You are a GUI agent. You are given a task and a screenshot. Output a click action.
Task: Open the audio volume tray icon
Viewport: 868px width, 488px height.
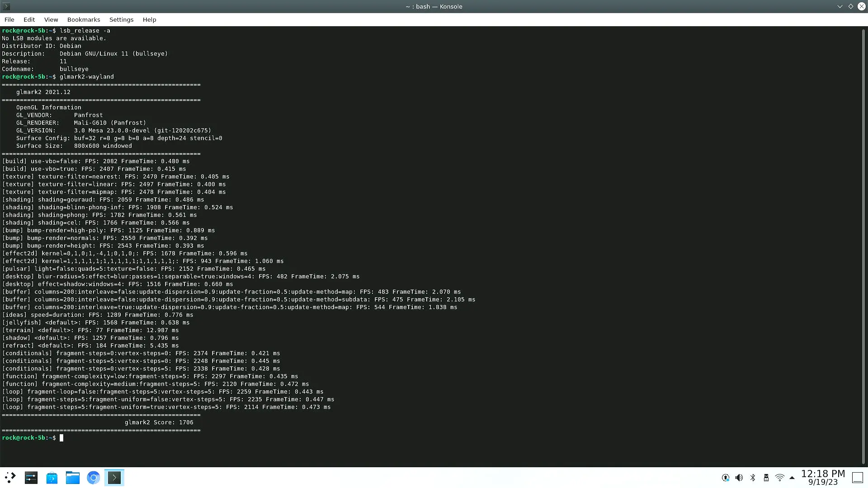click(x=739, y=478)
